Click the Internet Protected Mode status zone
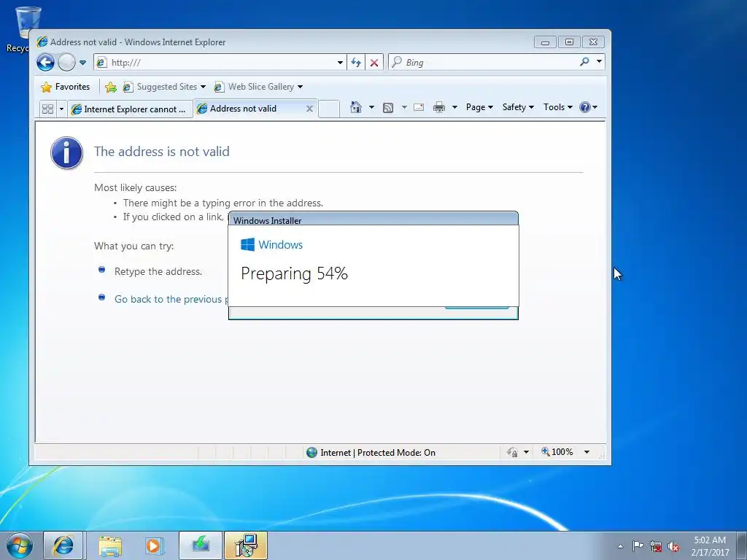This screenshot has width=747, height=560. 371,452
